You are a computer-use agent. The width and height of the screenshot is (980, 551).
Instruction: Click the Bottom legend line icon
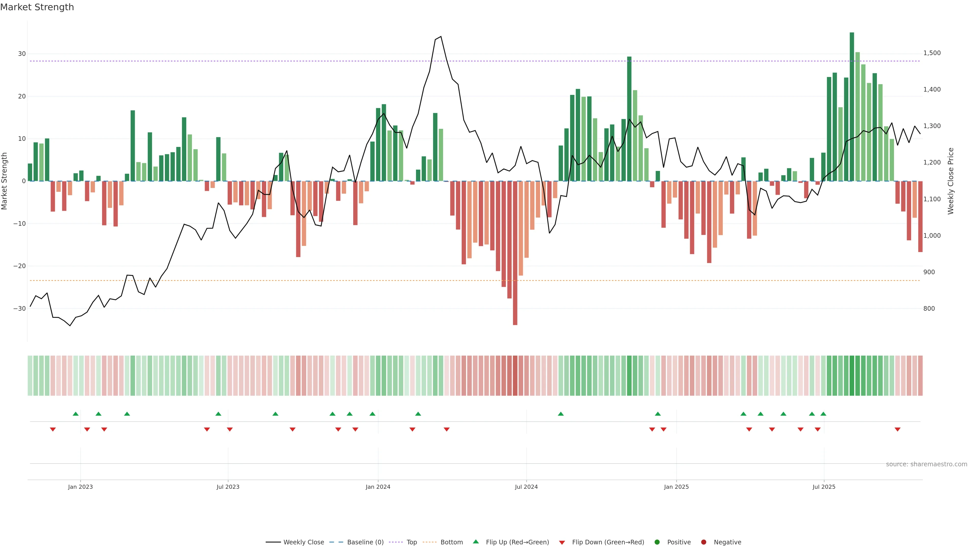(x=430, y=542)
